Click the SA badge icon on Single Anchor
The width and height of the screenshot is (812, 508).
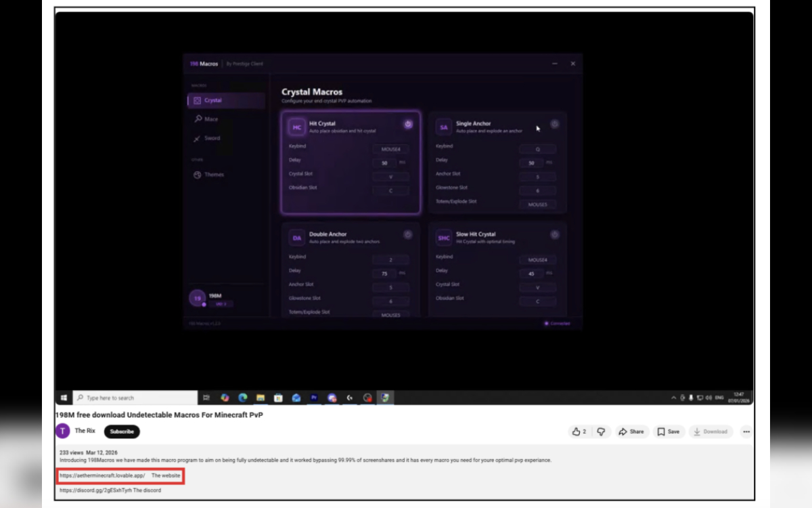click(443, 127)
